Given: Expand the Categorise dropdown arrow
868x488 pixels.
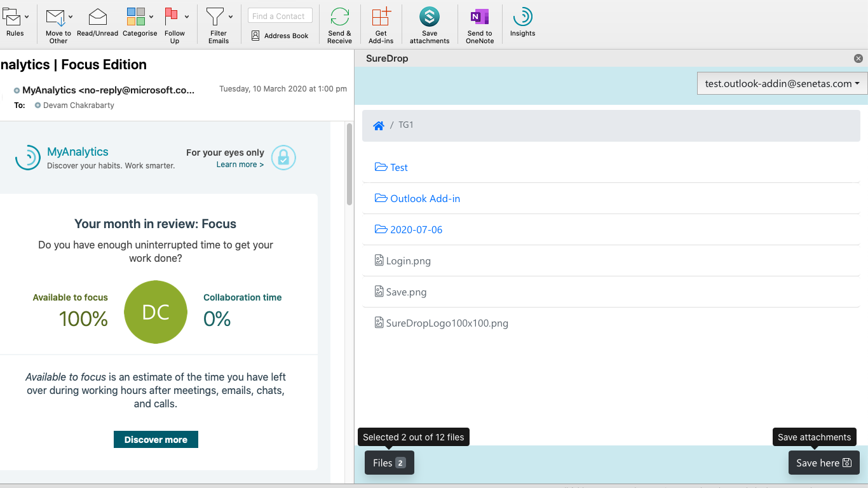Looking at the screenshot, I should (151, 17).
